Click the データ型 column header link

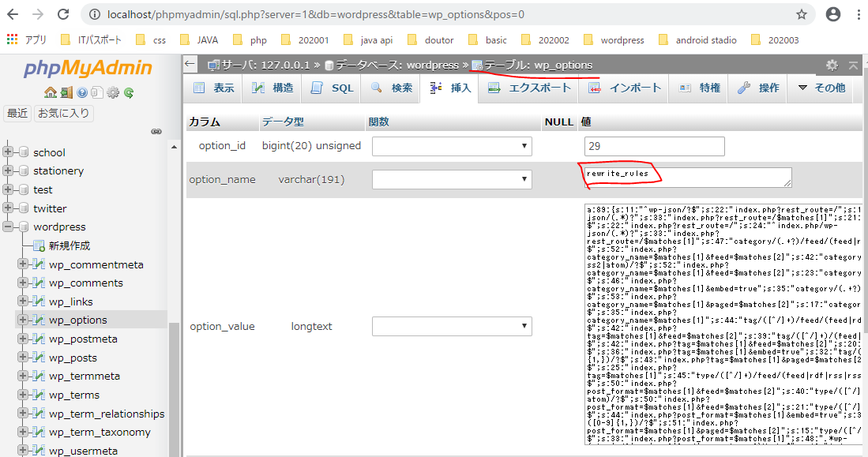pos(283,122)
